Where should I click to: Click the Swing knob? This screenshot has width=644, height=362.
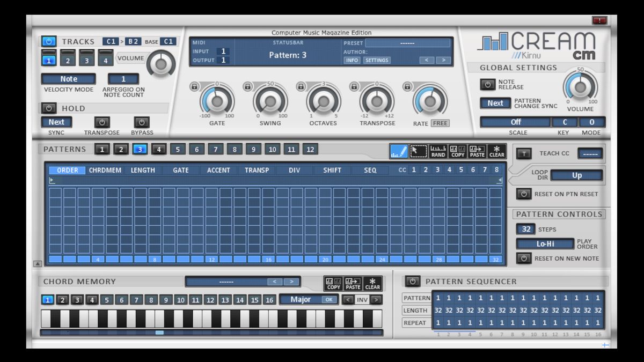point(270,101)
